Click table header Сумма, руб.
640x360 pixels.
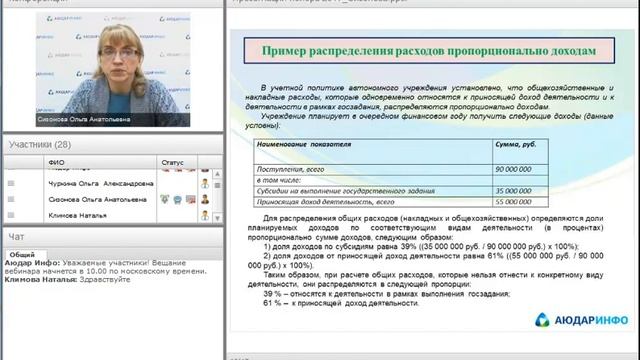pyautogui.click(x=516, y=144)
